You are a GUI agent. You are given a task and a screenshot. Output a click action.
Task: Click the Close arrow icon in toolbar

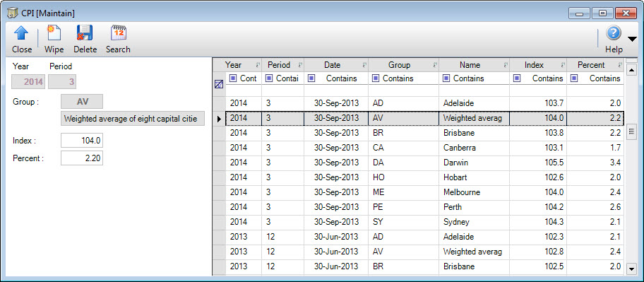[x=21, y=33]
